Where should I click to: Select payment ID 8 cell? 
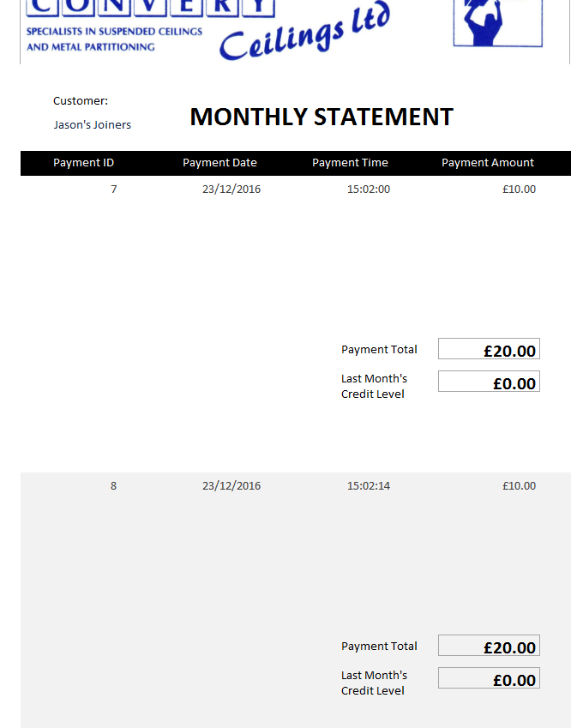pyautogui.click(x=114, y=485)
